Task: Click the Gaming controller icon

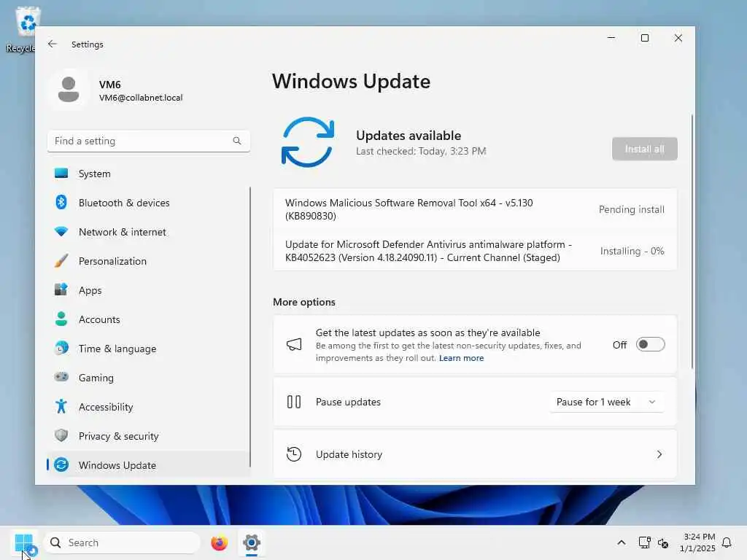Action: [61, 377]
